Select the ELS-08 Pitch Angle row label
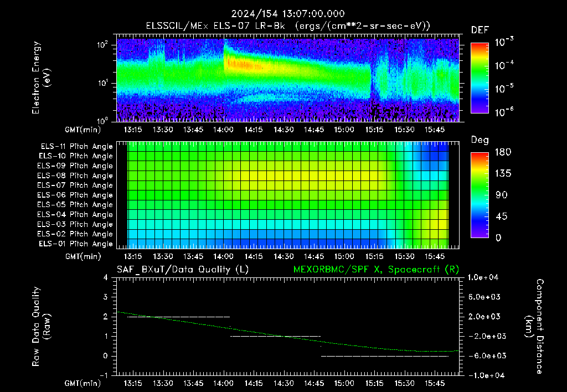 click(x=75, y=176)
